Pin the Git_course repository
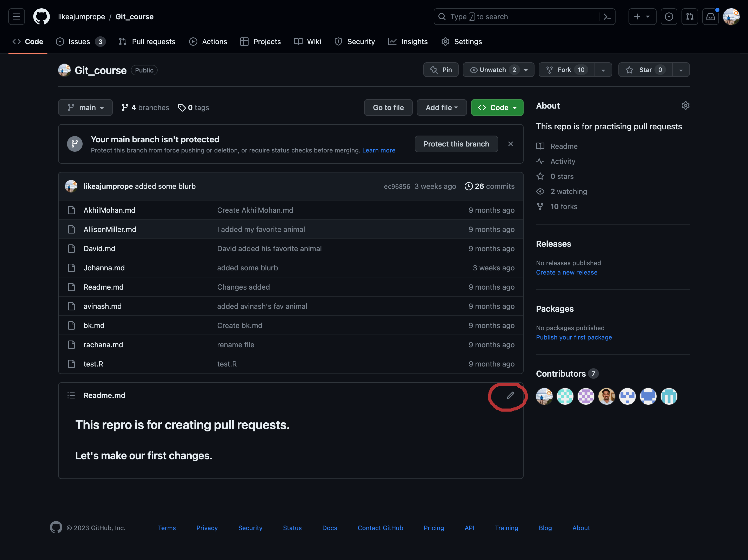 [441, 70]
